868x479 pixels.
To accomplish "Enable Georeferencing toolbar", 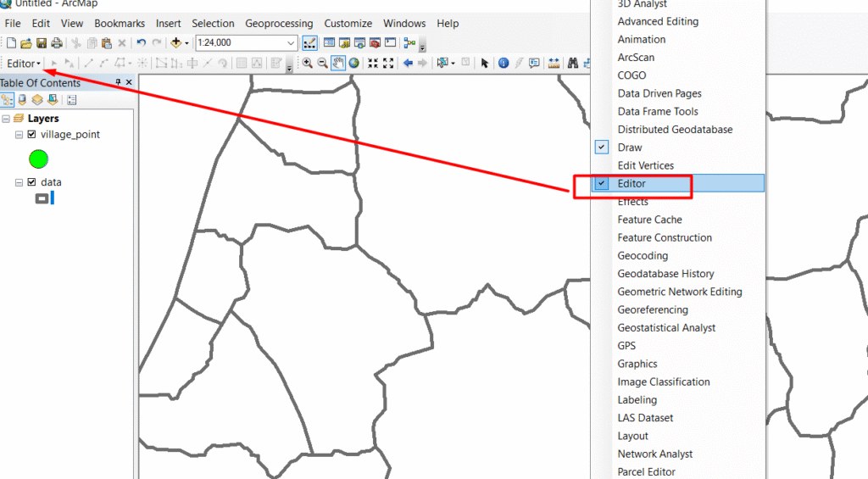I will coord(679,309).
